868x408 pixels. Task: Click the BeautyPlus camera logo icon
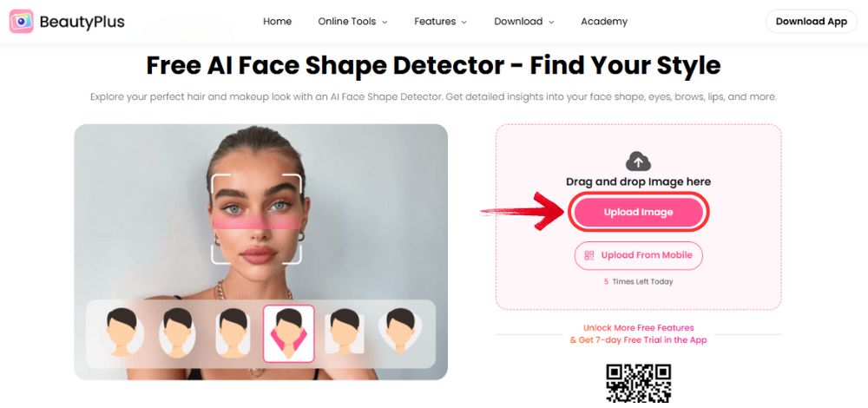tap(21, 22)
